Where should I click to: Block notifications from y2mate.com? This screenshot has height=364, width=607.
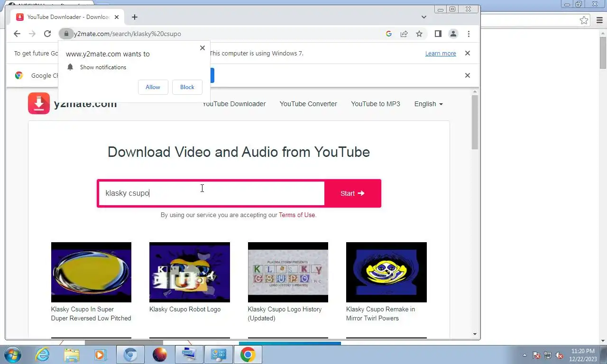(x=187, y=87)
